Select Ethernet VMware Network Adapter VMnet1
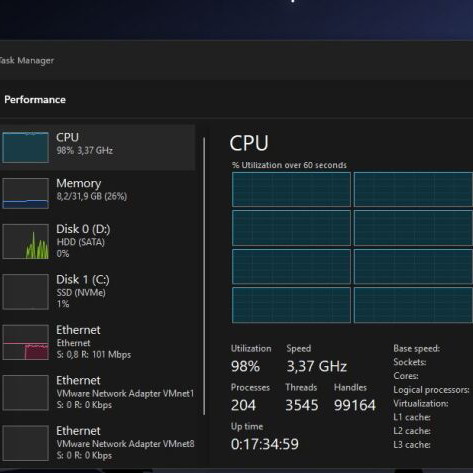This screenshot has width=473, height=473. pos(97,393)
